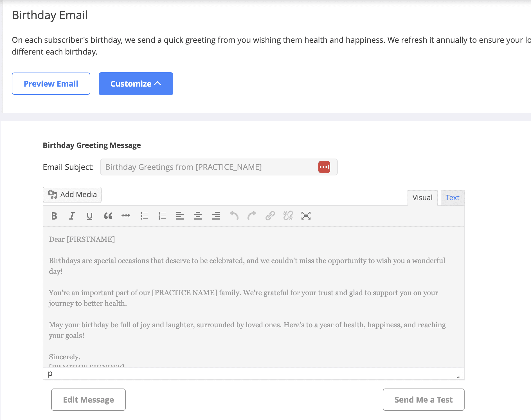This screenshot has width=531, height=420.
Task: Open fullscreen distraction-free mode
Action: click(x=306, y=216)
